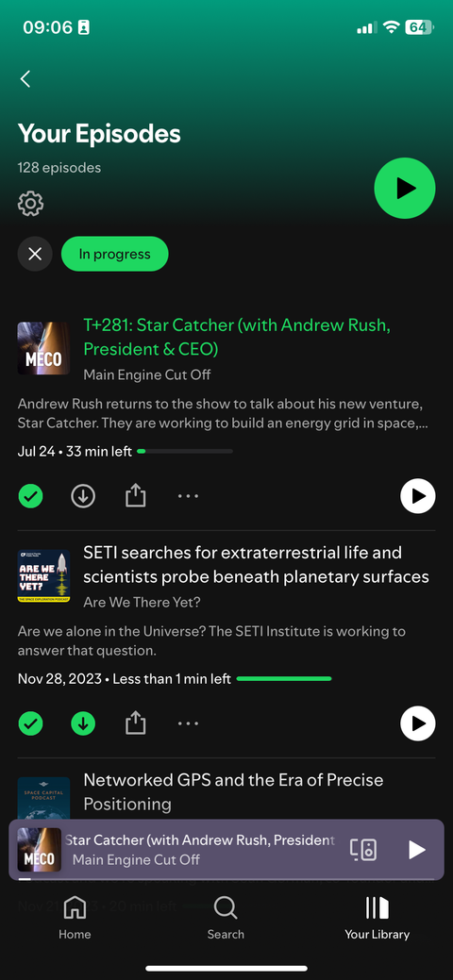Share the SETI episode
This screenshot has height=980, width=453.
(x=135, y=723)
